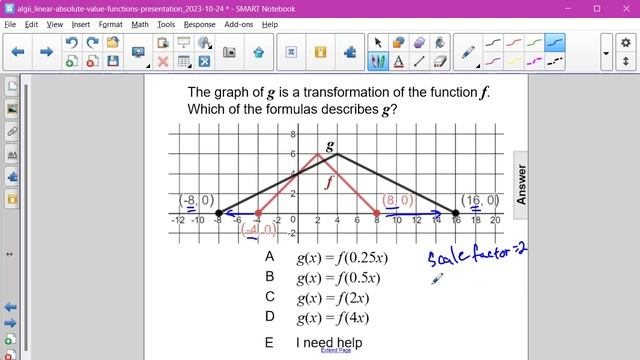Select the regular polygons tool
Image resolution: width=640 pixels, height=360 pixels.
click(x=419, y=42)
